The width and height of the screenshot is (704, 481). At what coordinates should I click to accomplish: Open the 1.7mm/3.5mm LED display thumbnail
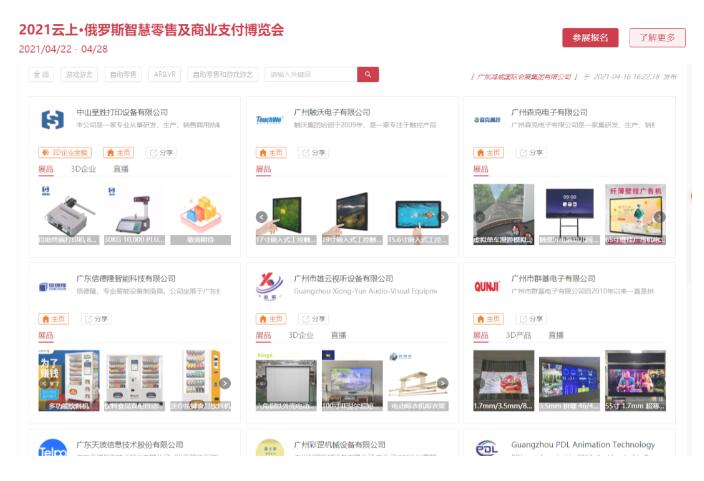pyautogui.click(x=504, y=381)
